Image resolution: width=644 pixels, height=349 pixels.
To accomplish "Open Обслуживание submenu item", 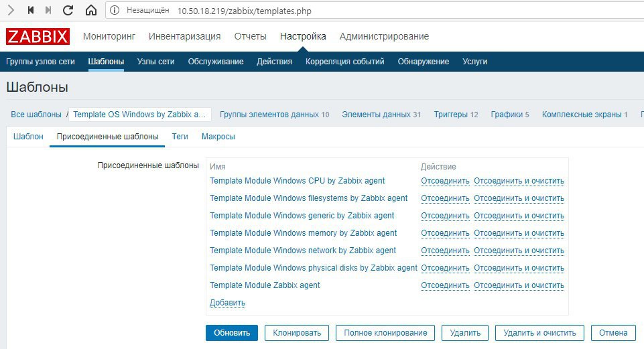I will [x=216, y=62].
